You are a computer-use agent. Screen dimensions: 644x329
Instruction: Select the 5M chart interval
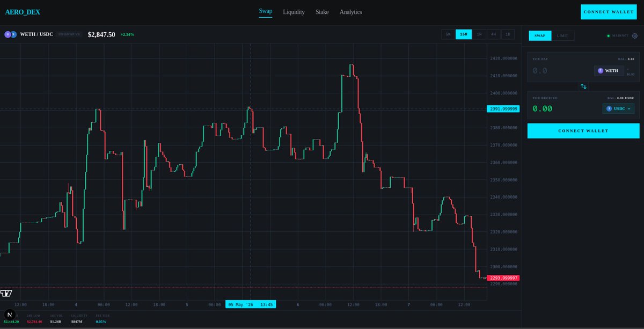pos(448,34)
